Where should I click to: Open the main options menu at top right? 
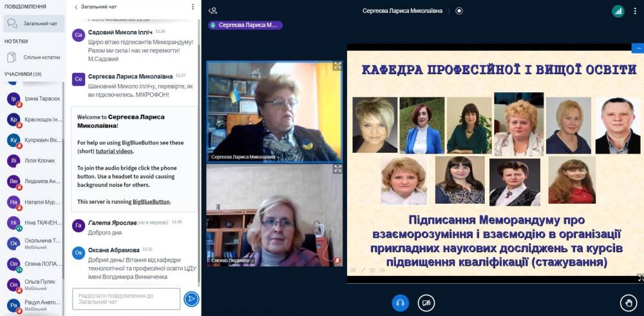tap(636, 11)
